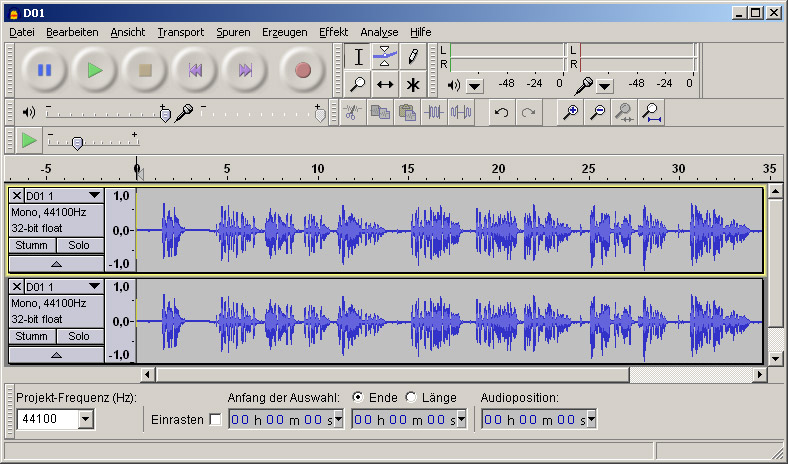Image resolution: width=788 pixels, height=464 pixels.
Task: Click the Copy toolbar icon
Action: [380, 112]
